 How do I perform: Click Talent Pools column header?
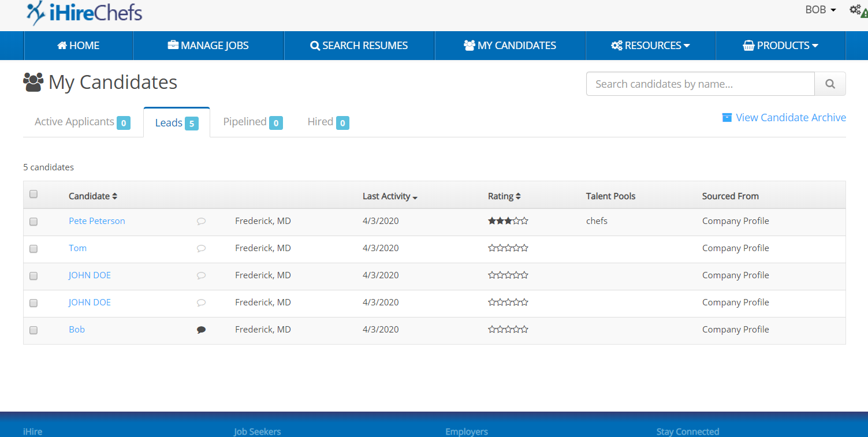[x=610, y=196]
